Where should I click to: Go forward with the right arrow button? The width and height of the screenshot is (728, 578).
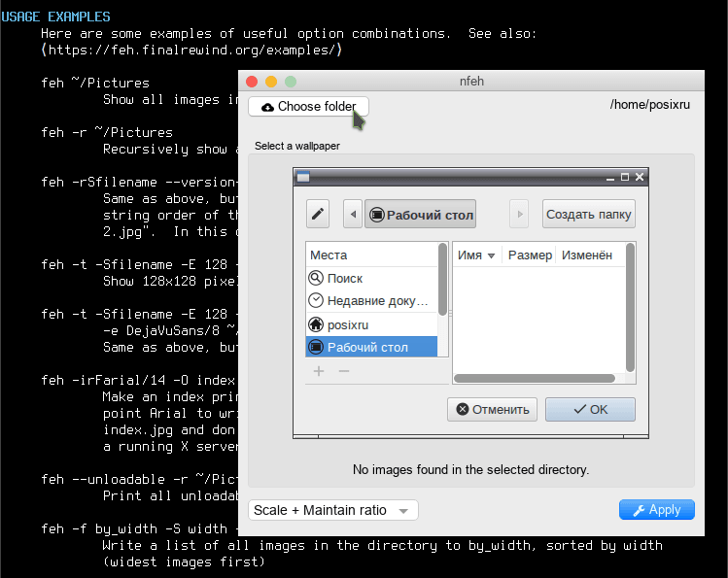519,214
